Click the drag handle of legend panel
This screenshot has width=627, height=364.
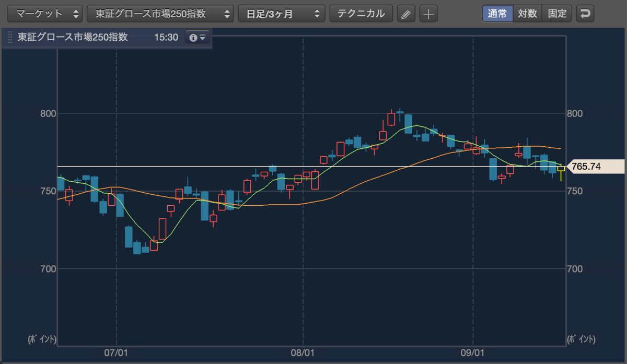(9, 38)
